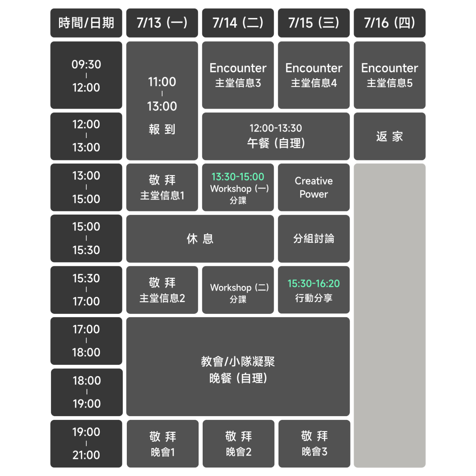Viewport: 476px width, 476px height.
Task: Open the 11:00–13:00 報到 block
Action: coord(162,101)
